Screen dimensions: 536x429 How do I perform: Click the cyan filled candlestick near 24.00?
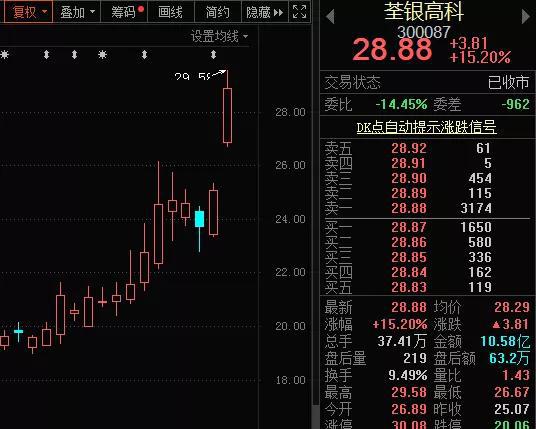pos(200,219)
